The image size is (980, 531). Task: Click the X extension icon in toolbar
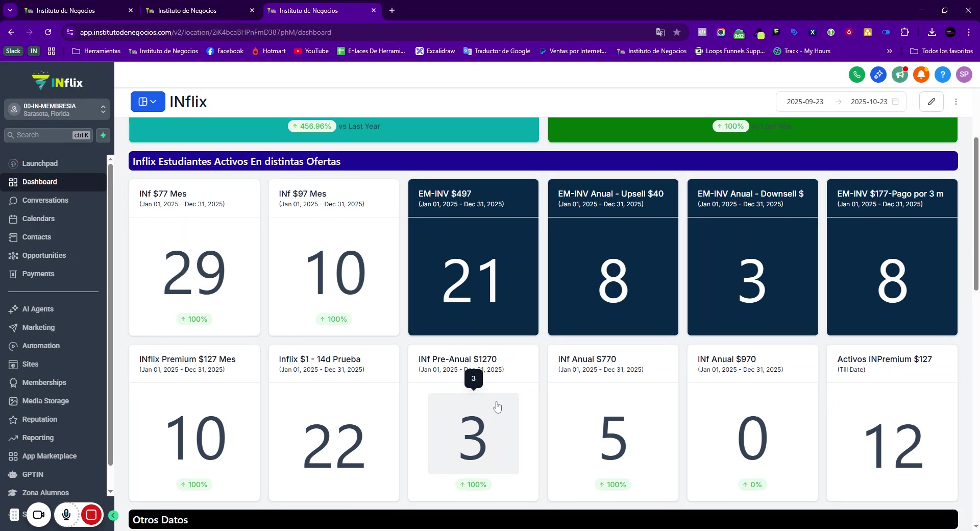(x=813, y=32)
